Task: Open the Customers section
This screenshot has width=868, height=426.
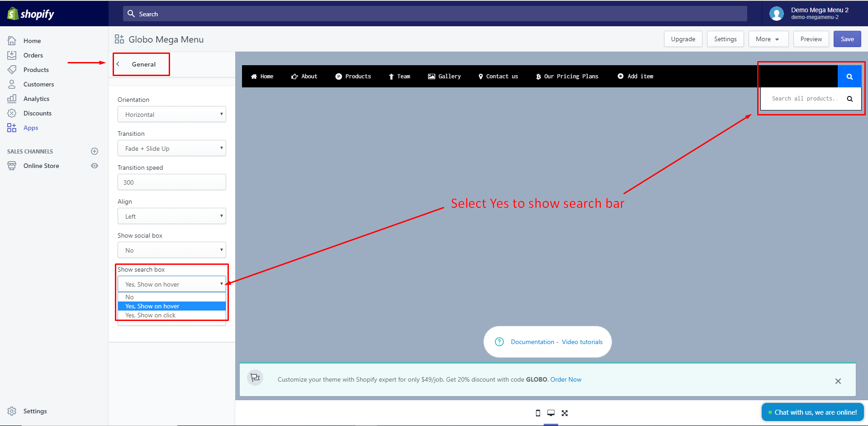Action: point(39,84)
